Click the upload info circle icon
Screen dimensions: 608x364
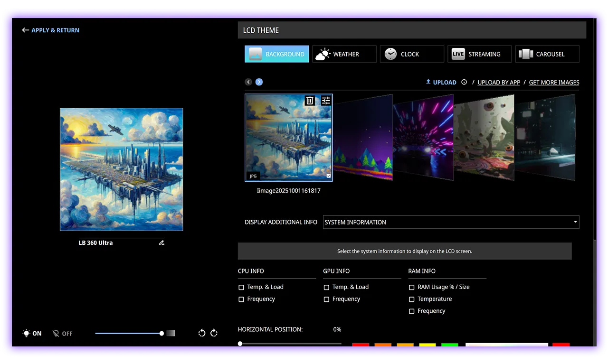pyautogui.click(x=464, y=82)
